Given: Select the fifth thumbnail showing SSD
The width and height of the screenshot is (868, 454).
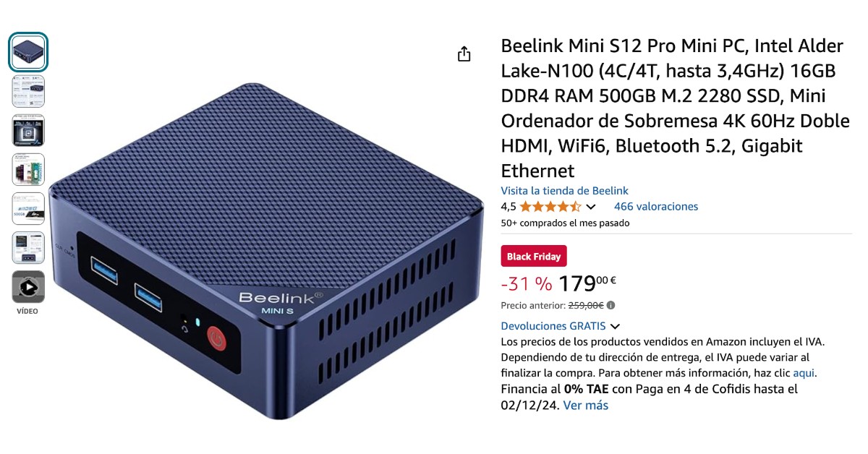Looking at the screenshot, I should (x=28, y=208).
